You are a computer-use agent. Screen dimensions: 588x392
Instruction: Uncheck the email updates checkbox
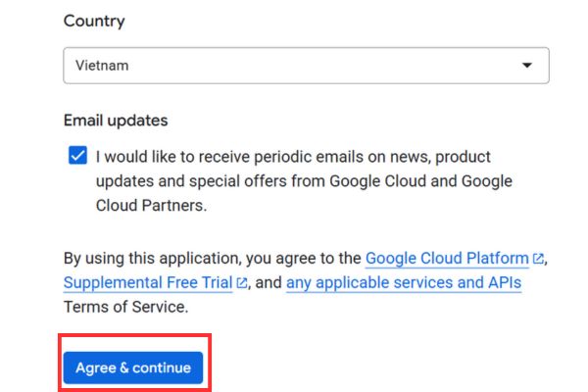click(77, 157)
